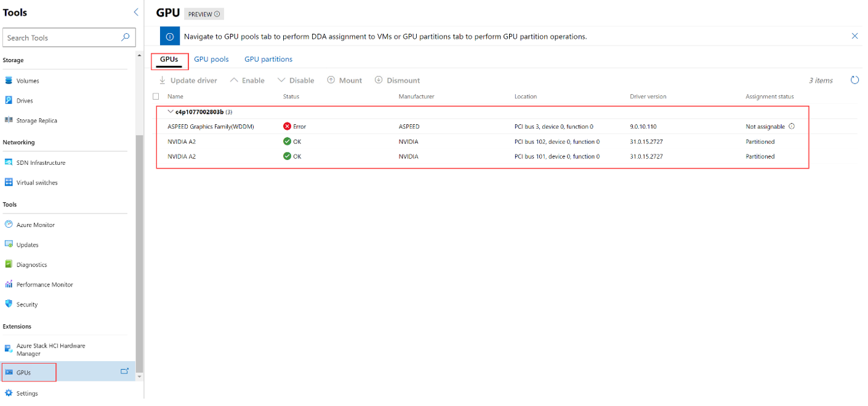Collapse the c4p1077002803b server group
868x406 pixels.
[171, 112]
